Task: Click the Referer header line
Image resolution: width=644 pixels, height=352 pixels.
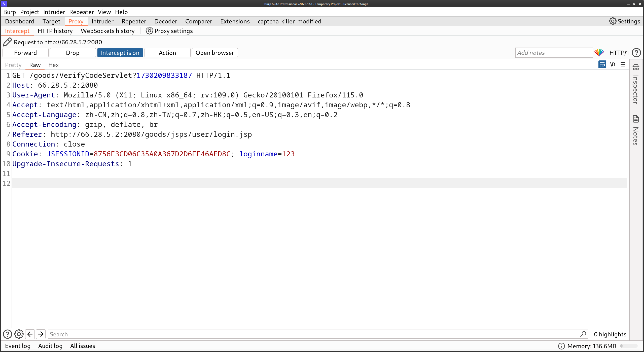Action: coord(132,134)
